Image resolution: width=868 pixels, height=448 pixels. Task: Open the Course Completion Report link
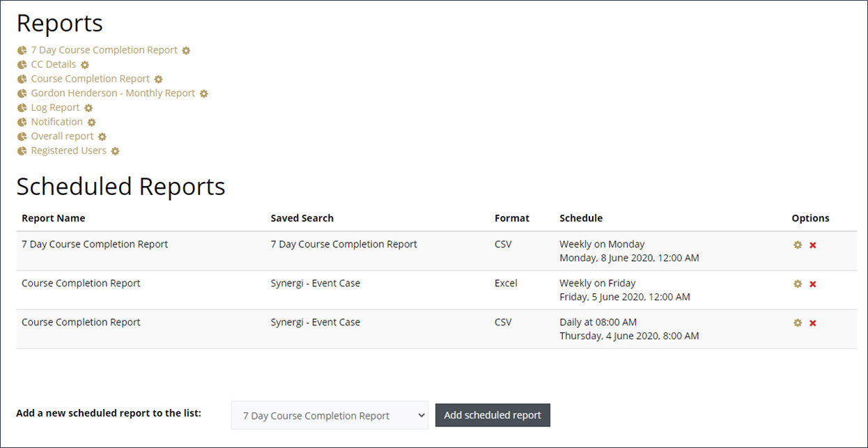pos(90,79)
